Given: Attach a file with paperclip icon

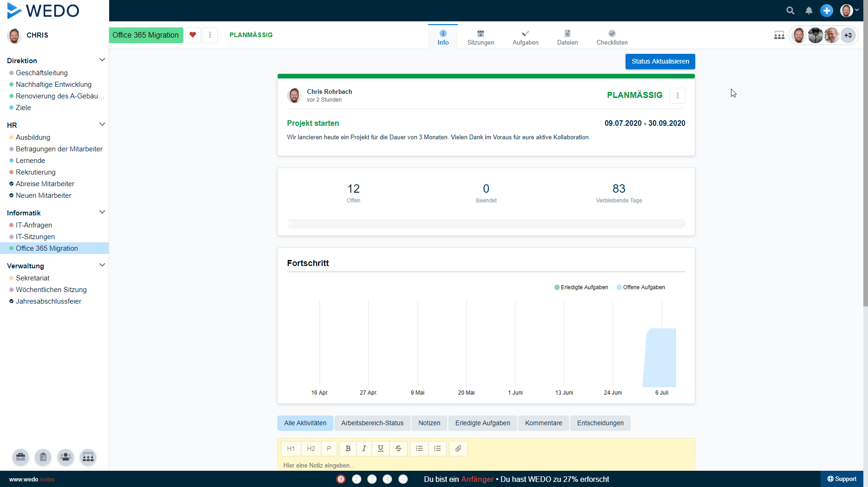Looking at the screenshot, I should pyautogui.click(x=458, y=448).
